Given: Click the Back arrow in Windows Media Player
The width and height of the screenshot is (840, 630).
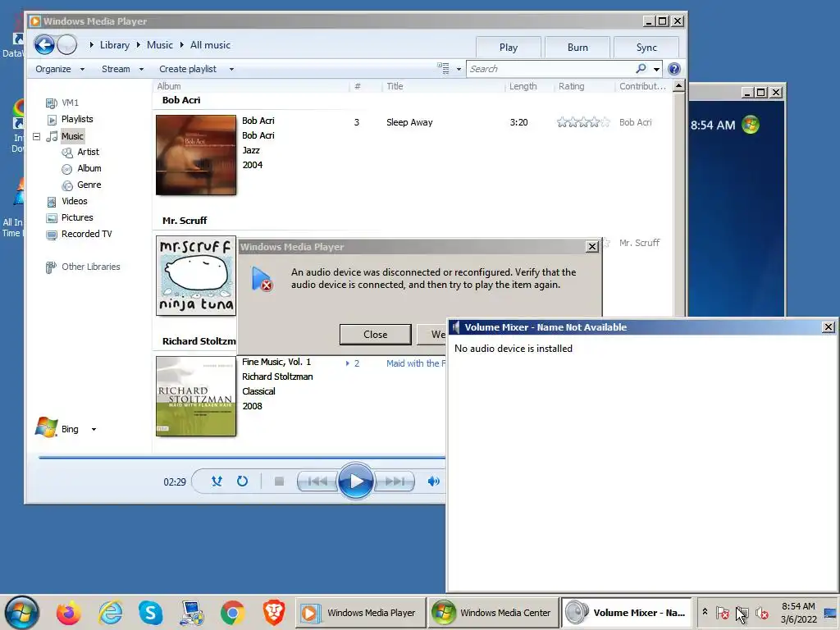Looking at the screenshot, I should pyautogui.click(x=44, y=44).
